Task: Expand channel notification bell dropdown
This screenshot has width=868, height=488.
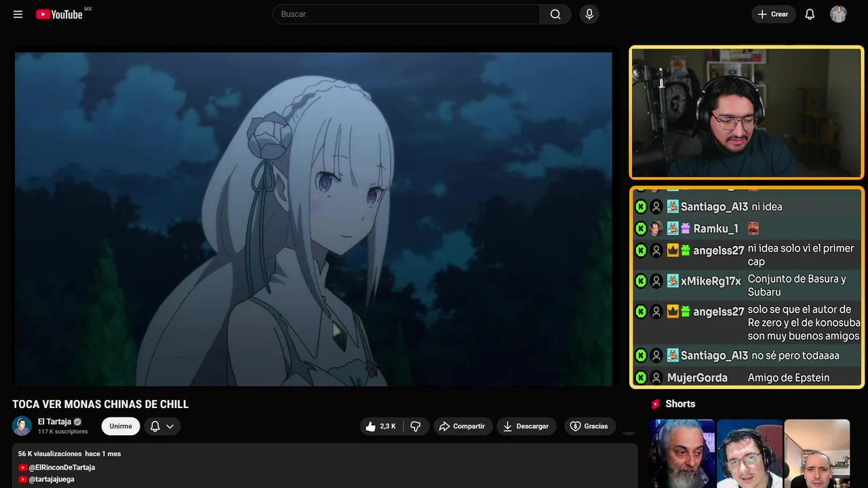Action: click(162, 426)
